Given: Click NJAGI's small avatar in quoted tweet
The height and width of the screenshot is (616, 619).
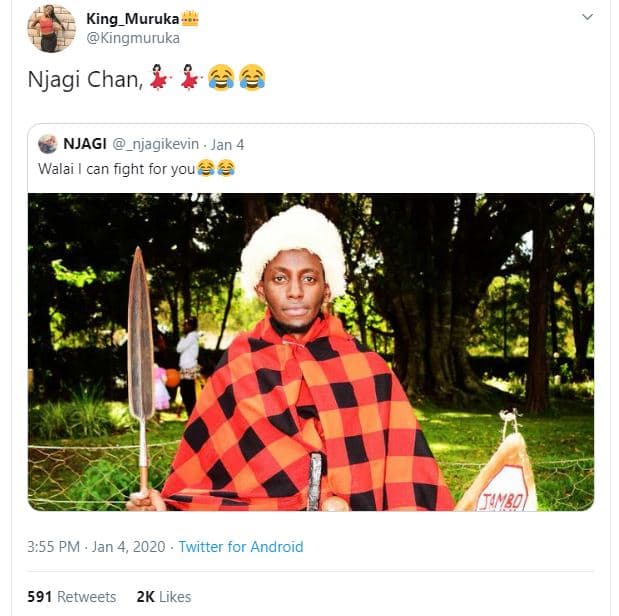Looking at the screenshot, I should point(47,144).
